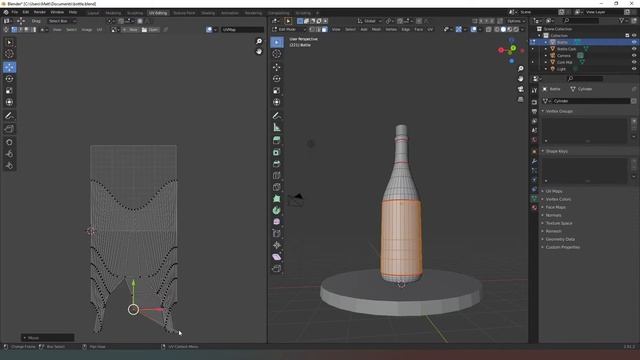Click the Open image button
Viewport: 640px width, 360px height.
[150, 30]
